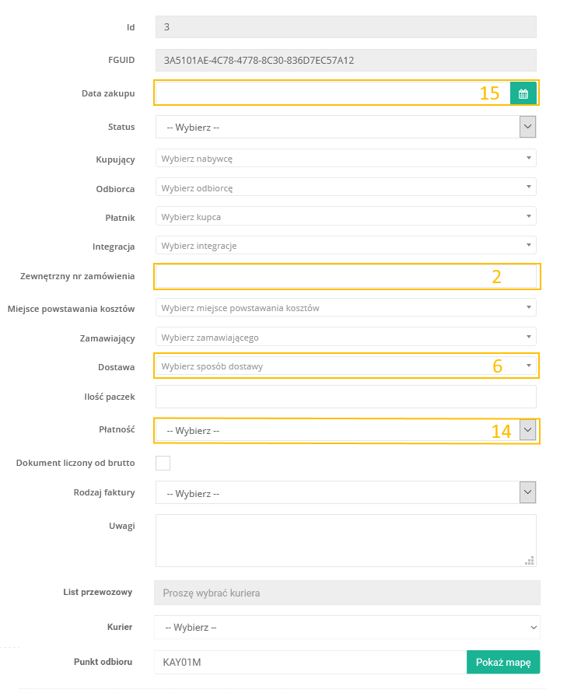This screenshot has width=588, height=700.
Task: Open the Odbiorca recipient selector
Action: coord(346,187)
